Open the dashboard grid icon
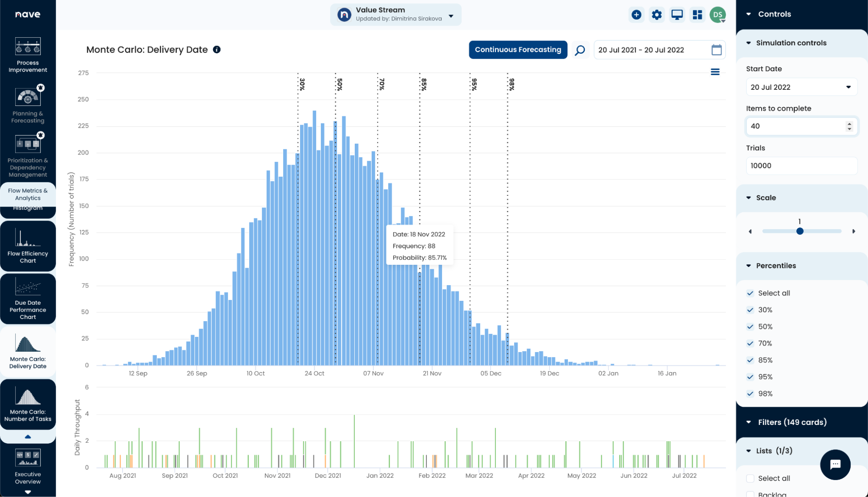This screenshot has width=868, height=497. [697, 15]
